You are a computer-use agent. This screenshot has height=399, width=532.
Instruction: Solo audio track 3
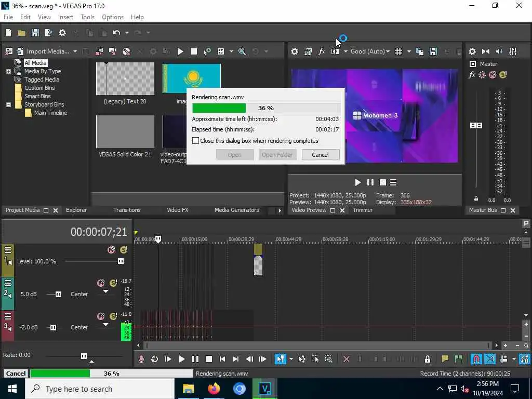click(x=113, y=316)
